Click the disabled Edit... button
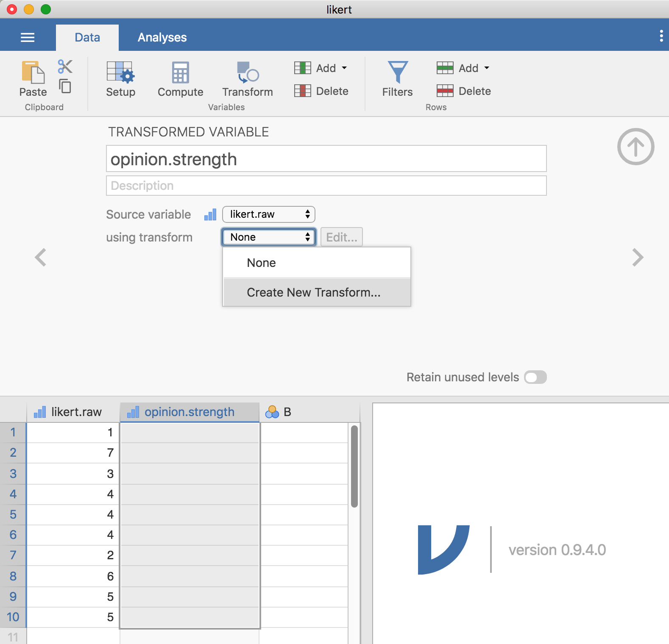 coord(342,237)
